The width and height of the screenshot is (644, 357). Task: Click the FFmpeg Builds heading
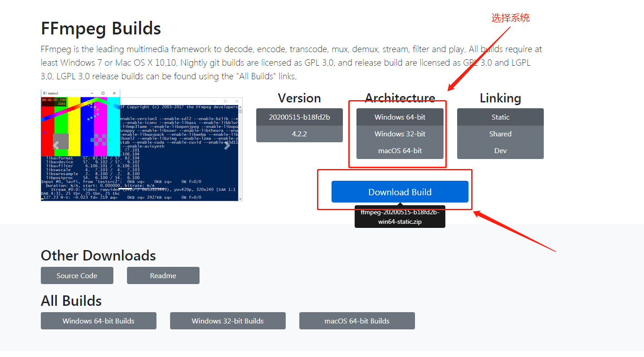click(x=101, y=28)
